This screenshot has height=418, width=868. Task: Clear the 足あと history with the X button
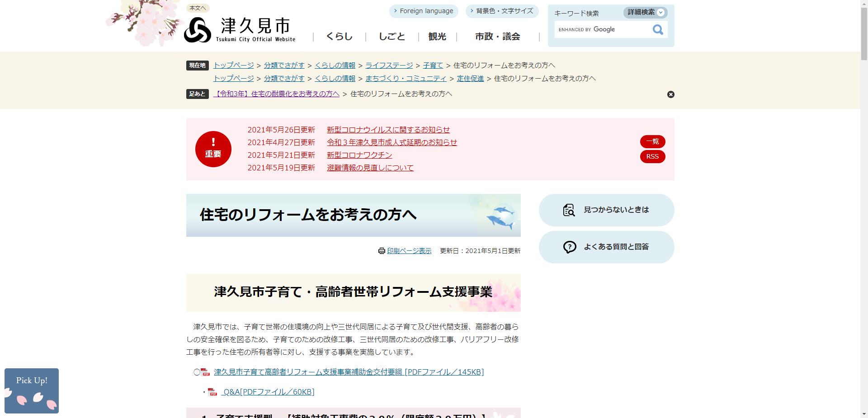tap(670, 94)
